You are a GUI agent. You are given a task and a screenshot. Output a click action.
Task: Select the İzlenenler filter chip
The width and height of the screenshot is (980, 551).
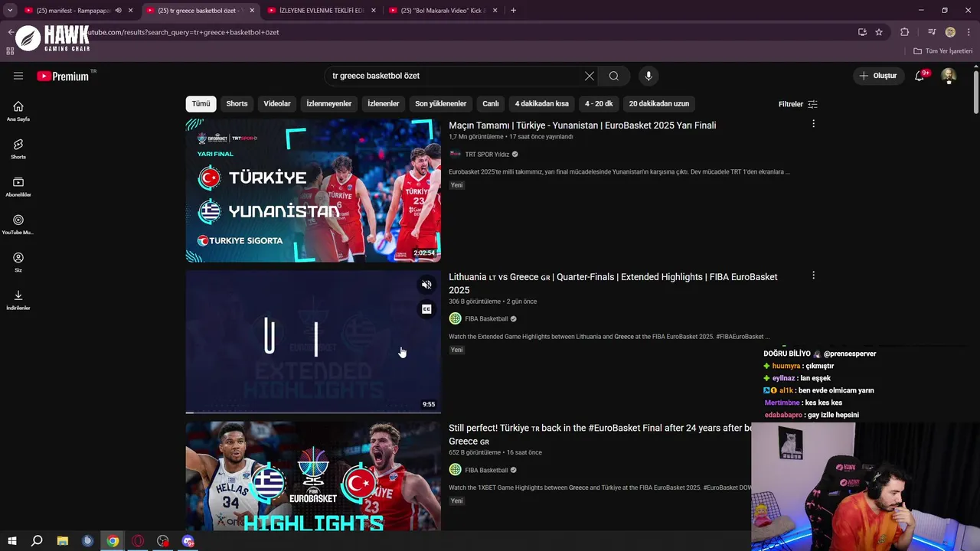tap(383, 104)
